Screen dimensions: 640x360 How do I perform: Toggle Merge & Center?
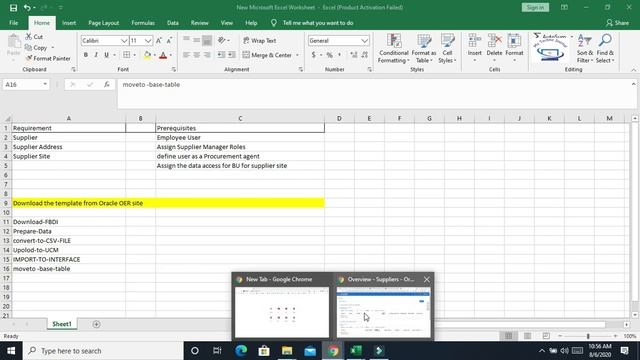tap(267, 55)
